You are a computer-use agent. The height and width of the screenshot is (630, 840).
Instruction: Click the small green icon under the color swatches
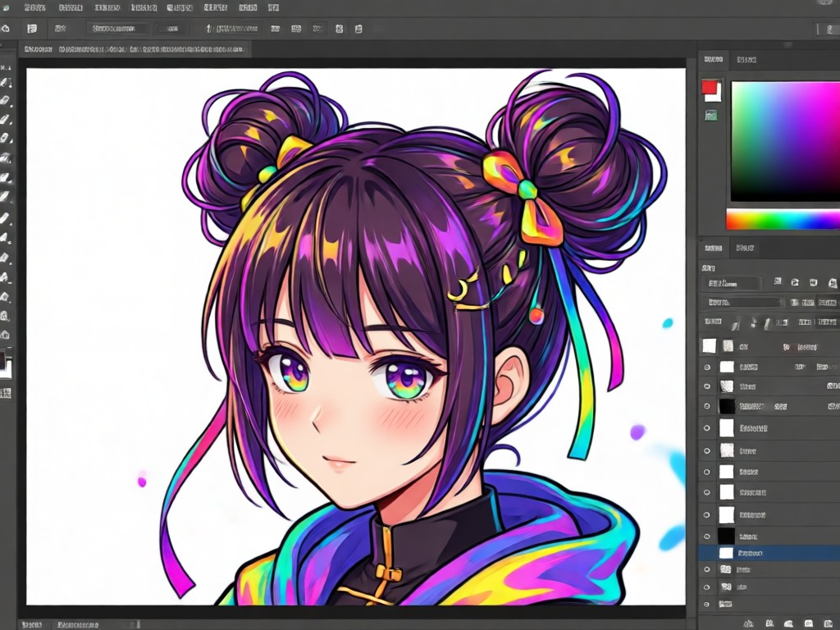711,115
